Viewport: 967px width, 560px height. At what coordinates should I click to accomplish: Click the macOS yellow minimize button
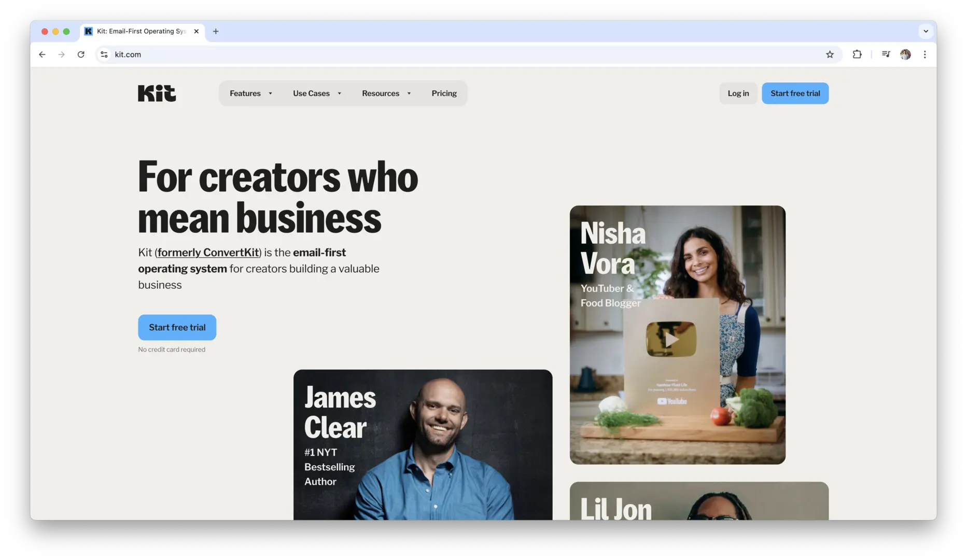tap(55, 32)
